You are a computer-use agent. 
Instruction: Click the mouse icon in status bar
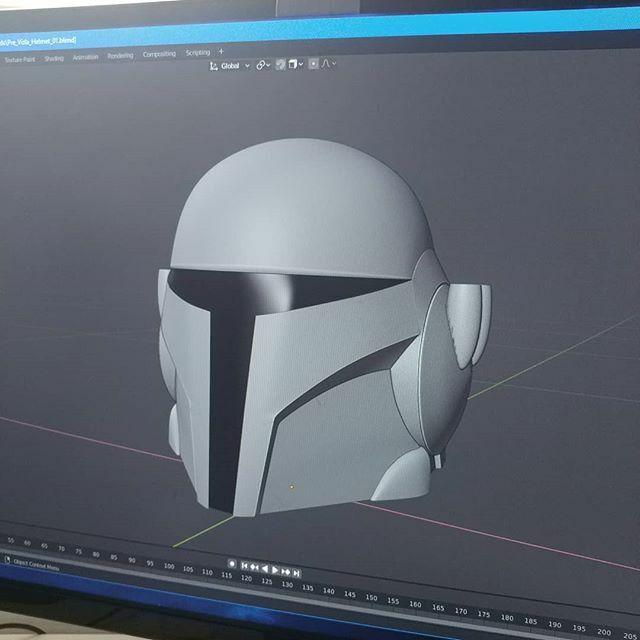(x=7, y=560)
